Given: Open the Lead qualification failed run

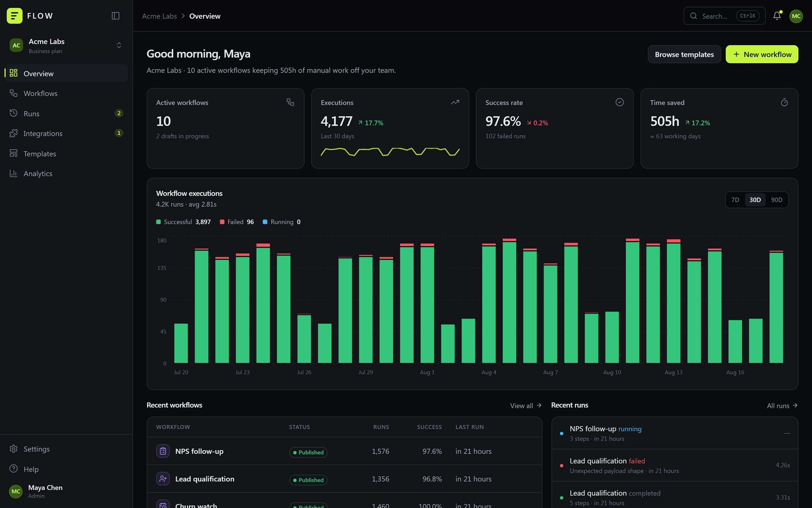Looking at the screenshot, I should 675,465.
